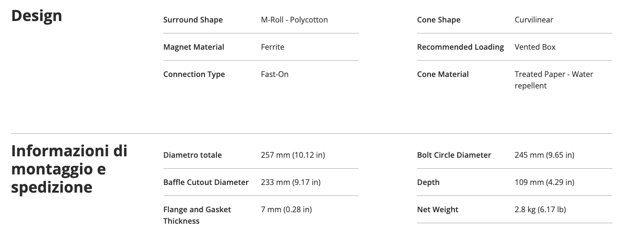
Task: Select the Baffle Cutout Diameter label
Action: point(206,182)
